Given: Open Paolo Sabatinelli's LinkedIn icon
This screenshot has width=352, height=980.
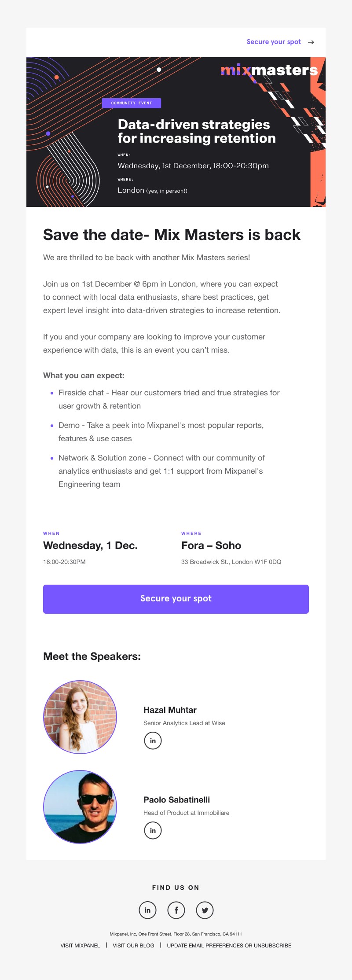Looking at the screenshot, I should tap(153, 830).
